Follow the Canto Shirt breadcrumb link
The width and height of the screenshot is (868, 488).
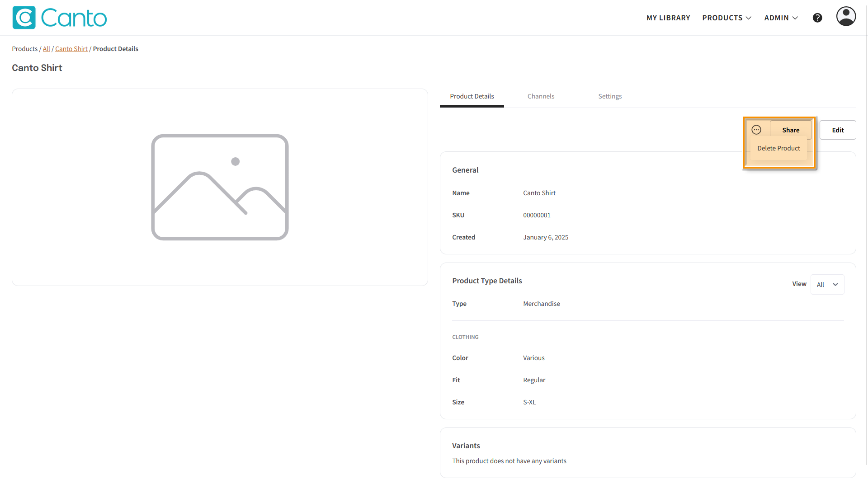point(71,49)
